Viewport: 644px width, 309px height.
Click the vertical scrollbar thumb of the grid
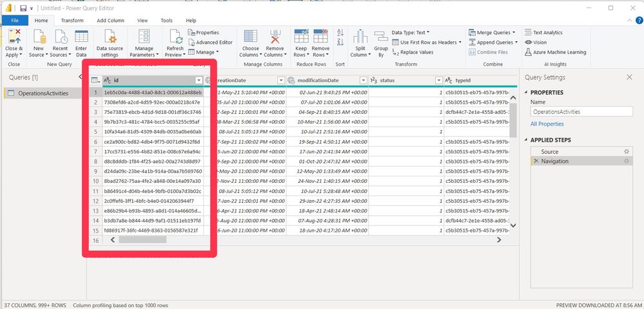pos(513,120)
